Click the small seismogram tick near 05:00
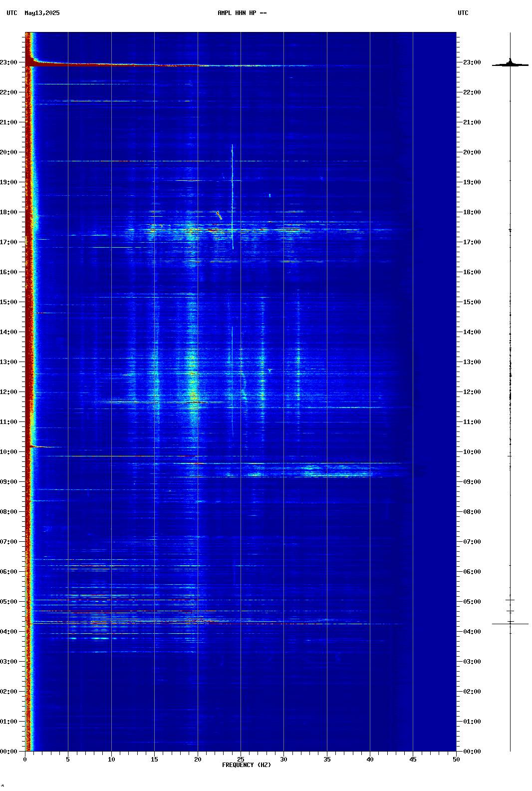This screenshot has width=532, height=791. pos(510,600)
